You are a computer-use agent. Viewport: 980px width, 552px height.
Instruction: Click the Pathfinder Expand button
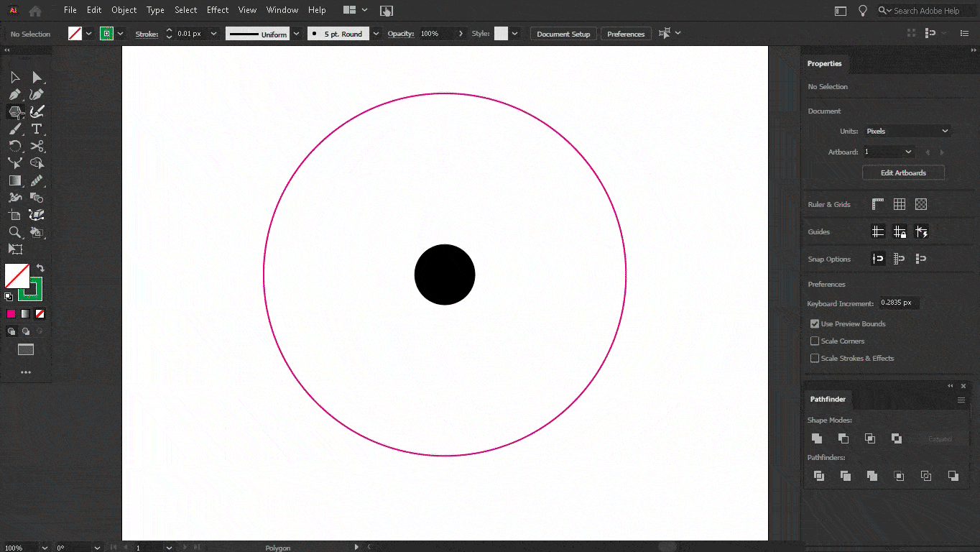[x=940, y=438]
